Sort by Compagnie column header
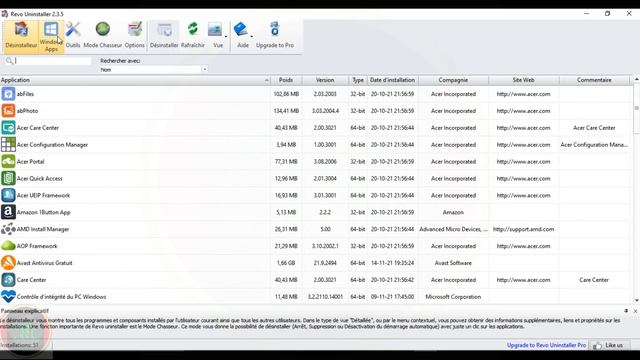Screen dimensions: 640x360 [453, 80]
